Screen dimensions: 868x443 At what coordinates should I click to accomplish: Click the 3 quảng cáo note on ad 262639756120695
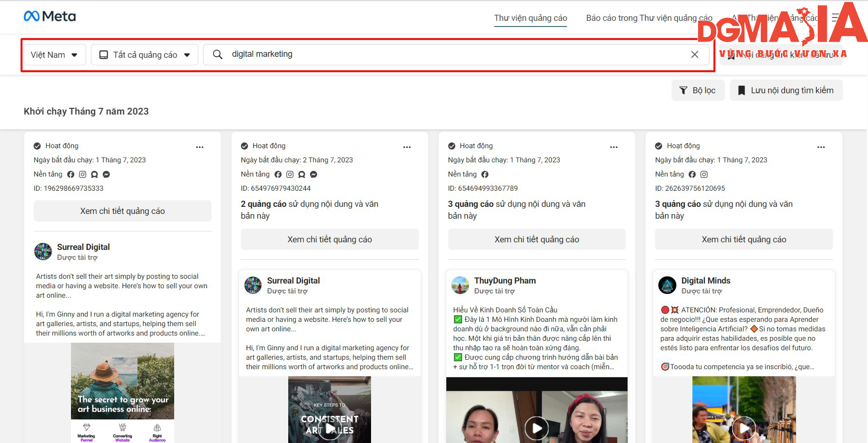(x=724, y=210)
